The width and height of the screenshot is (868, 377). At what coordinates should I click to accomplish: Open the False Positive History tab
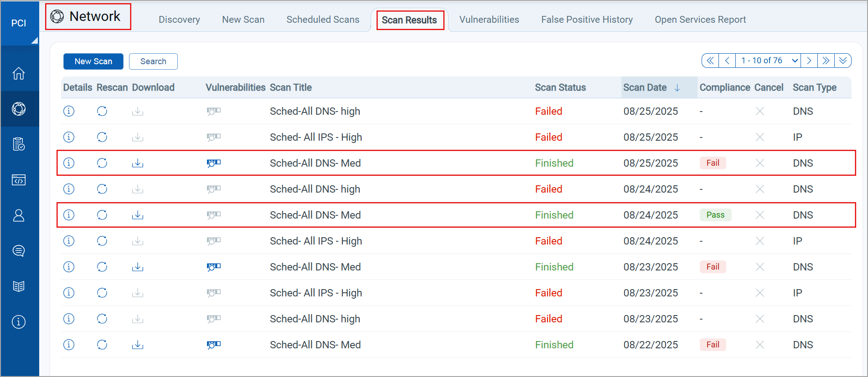587,20
